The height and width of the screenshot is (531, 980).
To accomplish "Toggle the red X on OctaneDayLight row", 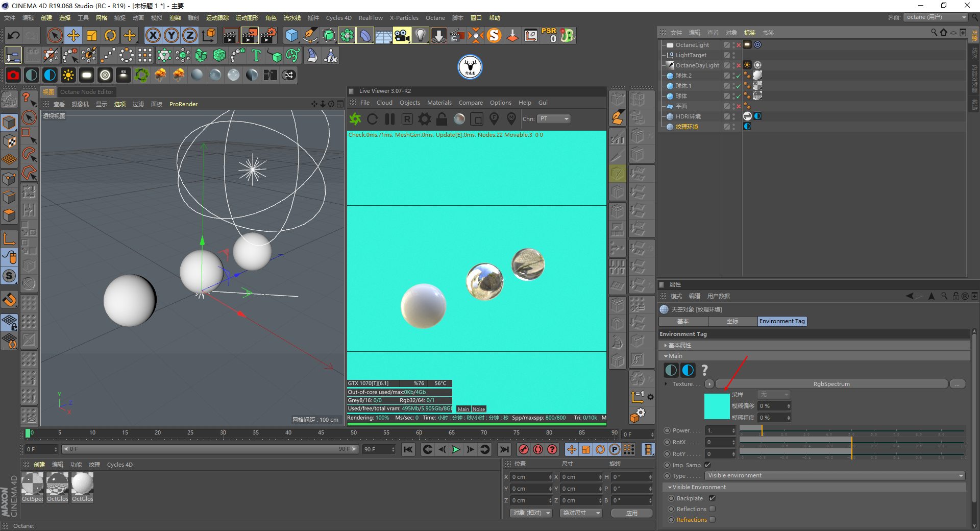I will [x=739, y=65].
